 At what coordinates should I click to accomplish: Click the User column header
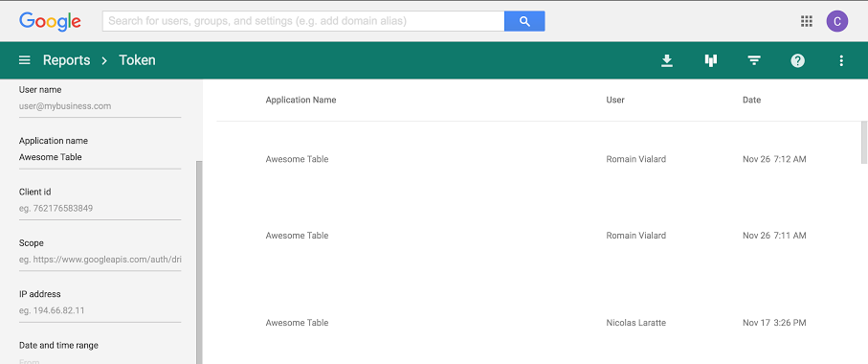coord(615,100)
